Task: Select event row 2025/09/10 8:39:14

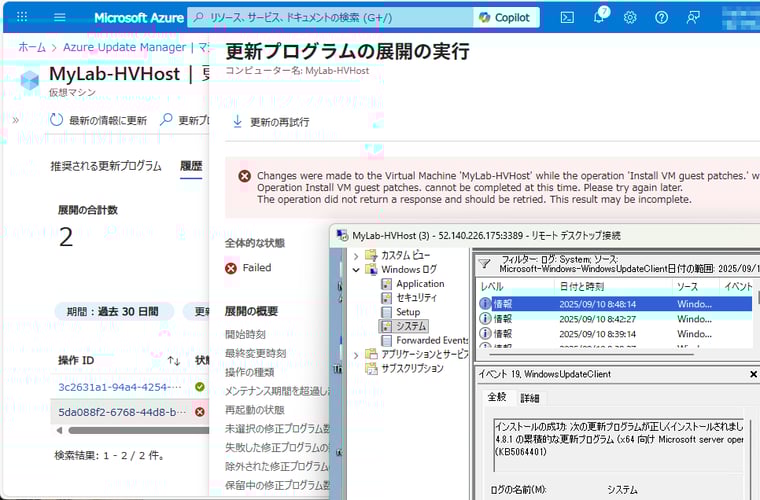Action: (x=615, y=334)
